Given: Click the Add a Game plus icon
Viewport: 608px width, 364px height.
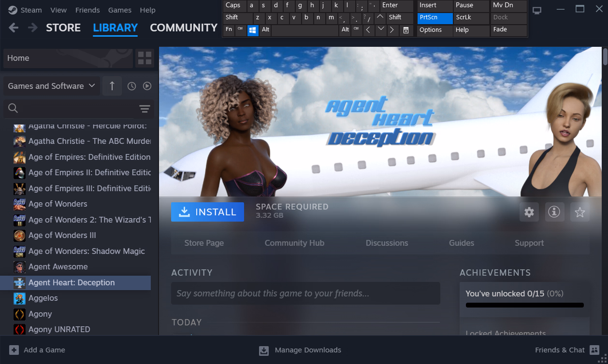Looking at the screenshot, I should point(14,350).
